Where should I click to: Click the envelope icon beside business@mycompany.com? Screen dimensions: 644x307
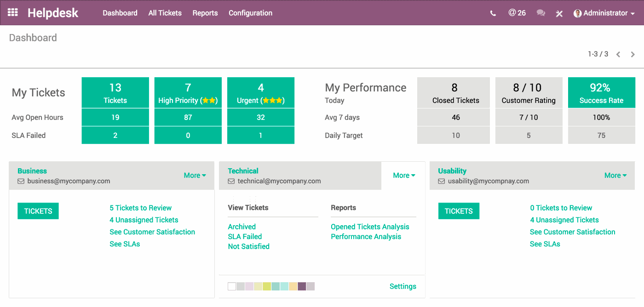pos(21,181)
